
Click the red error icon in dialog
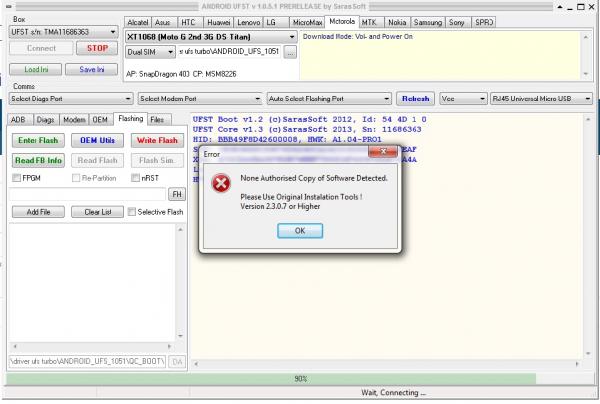[x=221, y=183]
